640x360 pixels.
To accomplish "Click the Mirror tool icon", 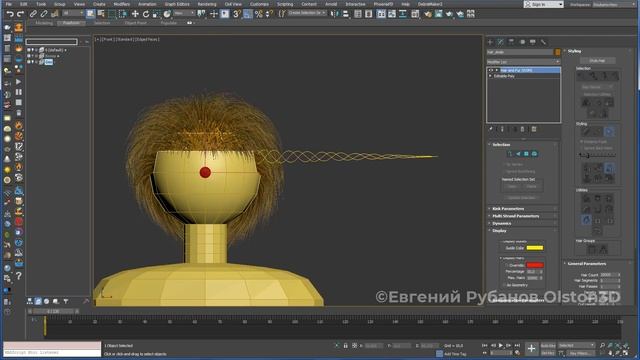I will click(335, 14).
